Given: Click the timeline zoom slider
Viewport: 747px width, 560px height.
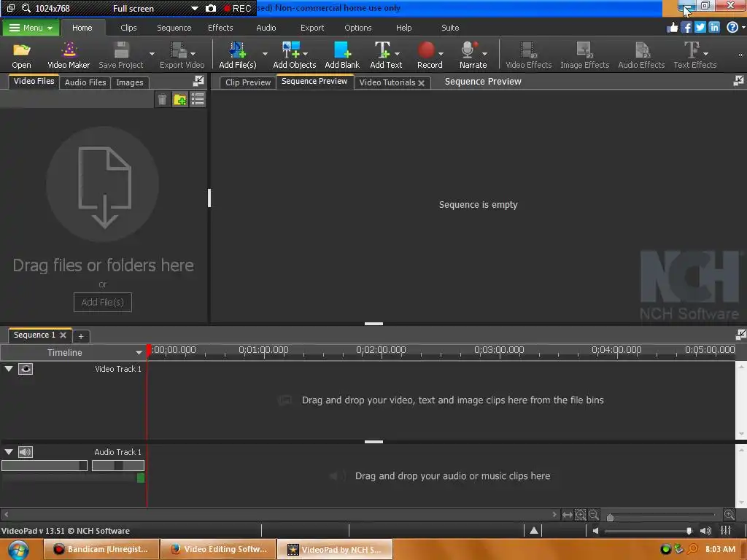Looking at the screenshot, I should [x=661, y=516].
